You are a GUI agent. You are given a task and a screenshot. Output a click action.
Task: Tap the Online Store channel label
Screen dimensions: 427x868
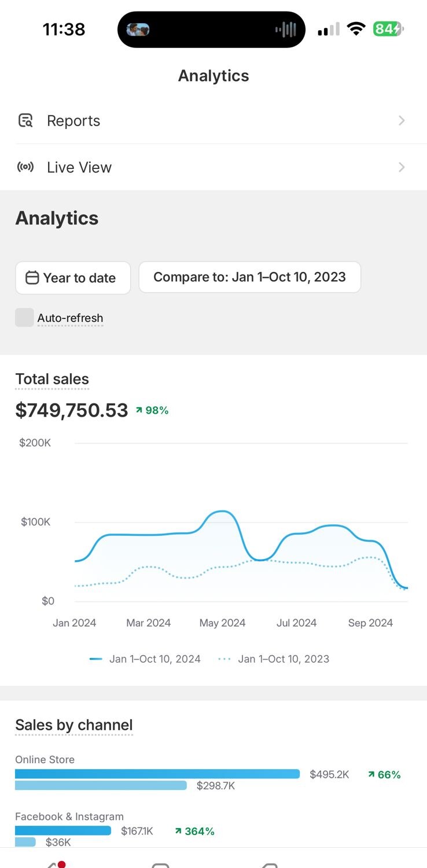click(x=45, y=759)
